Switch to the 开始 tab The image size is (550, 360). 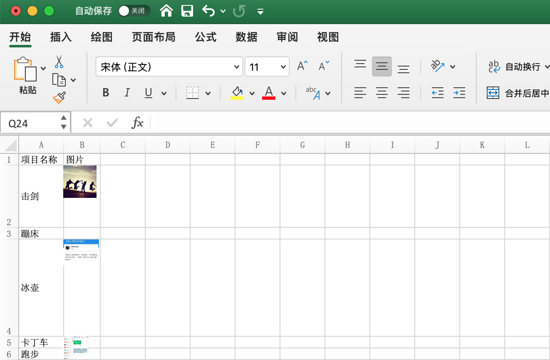[20, 37]
